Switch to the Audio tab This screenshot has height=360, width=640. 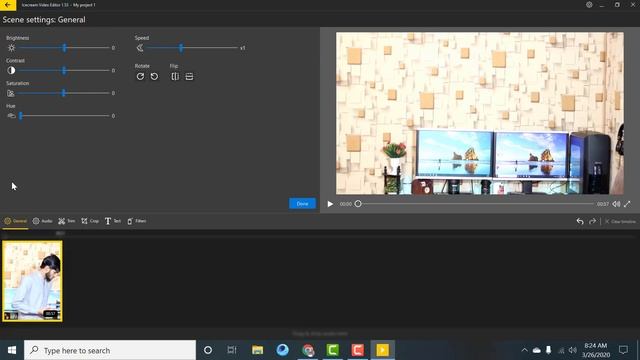42,221
